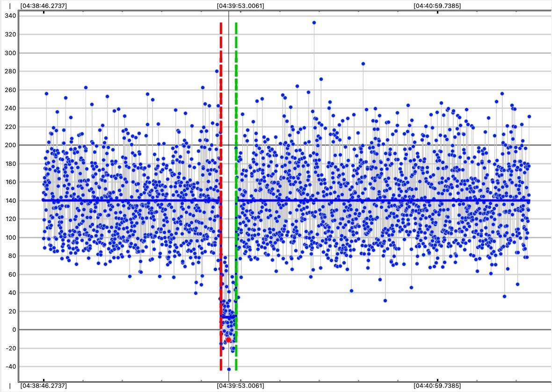Image resolution: width=552 pixels, height=392 pixels.
Task: Select the green dashed vertical marker line
Action: coord(236,196)
